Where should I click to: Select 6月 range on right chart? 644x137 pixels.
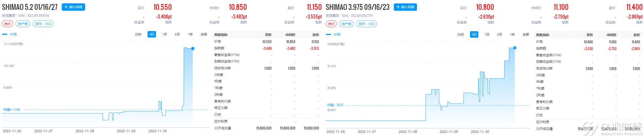pyautogui.click(x=499, y=35)
